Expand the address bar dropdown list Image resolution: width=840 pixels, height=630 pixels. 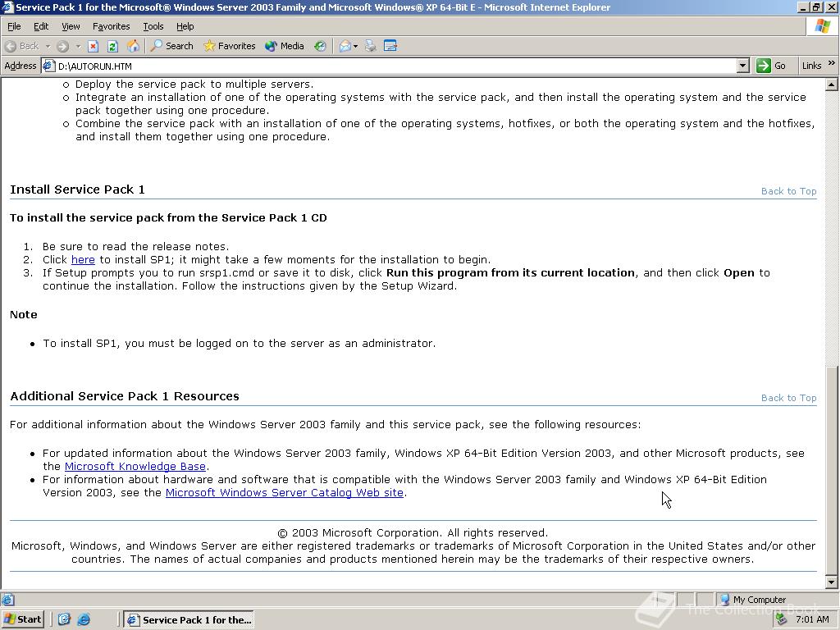click(742, 66)
